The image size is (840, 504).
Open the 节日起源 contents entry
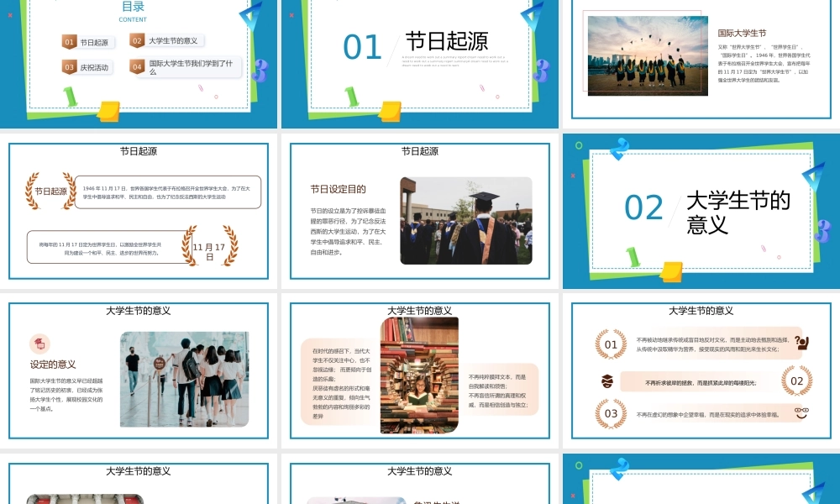[x=94, y=42]
